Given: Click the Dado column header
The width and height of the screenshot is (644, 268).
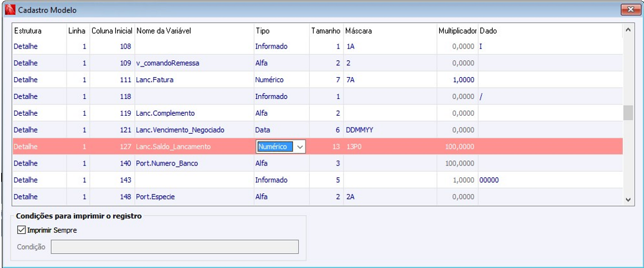Looking at the screenshot, I should pos(488,31).
